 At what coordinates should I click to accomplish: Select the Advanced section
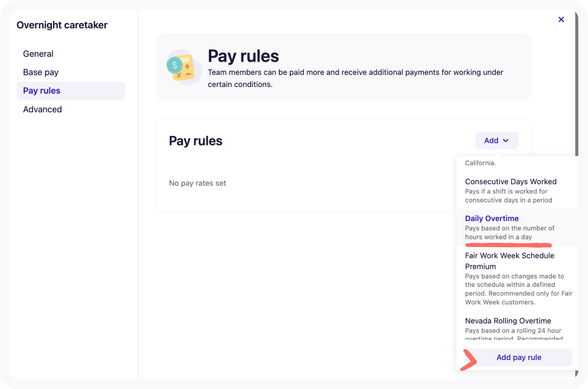(x=42, y=109)
